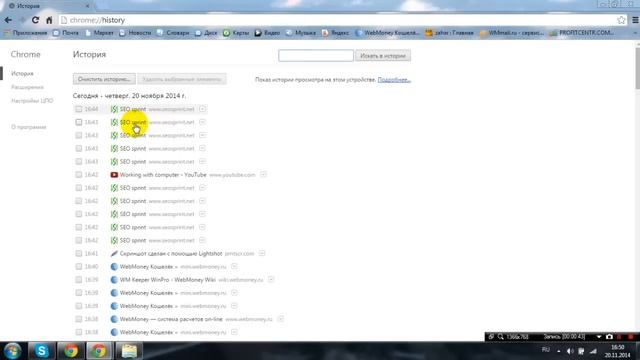This screenshot has width=640, height=360.
Task: Open the Action Center flag tray icon
Action: click(x=581, y=351)
